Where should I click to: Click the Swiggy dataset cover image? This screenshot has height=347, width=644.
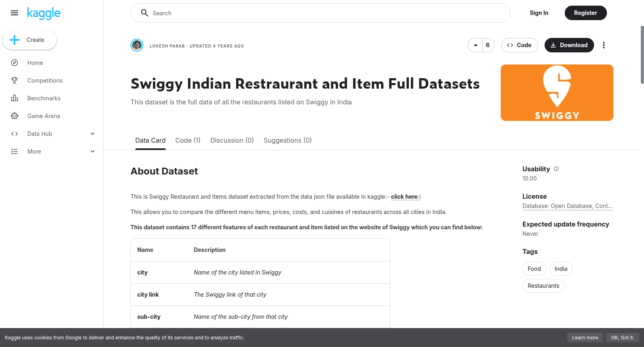tap(557, 93)
